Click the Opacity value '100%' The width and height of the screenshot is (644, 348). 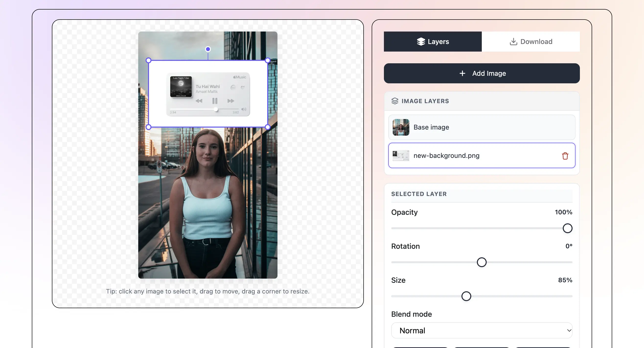click(563, 212)
